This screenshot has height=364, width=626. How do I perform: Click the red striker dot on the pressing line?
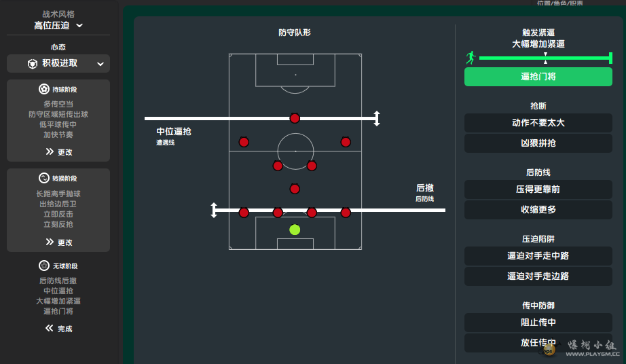point(295,118)
